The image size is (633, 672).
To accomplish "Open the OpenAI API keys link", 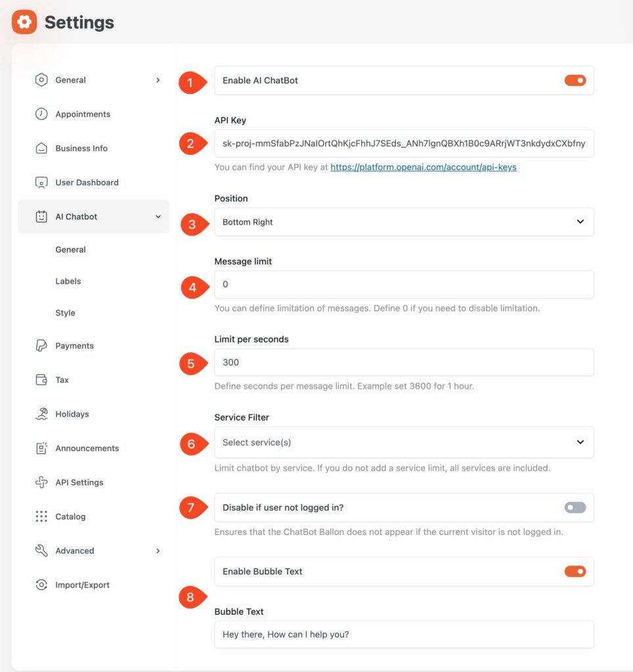I will [x=423, y=167].
